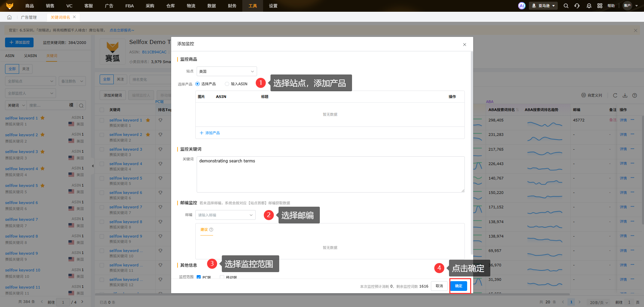Viewport: 644px width, 307px height.
Task: Open the global search magnifier icon
Action: pos(566,6)
